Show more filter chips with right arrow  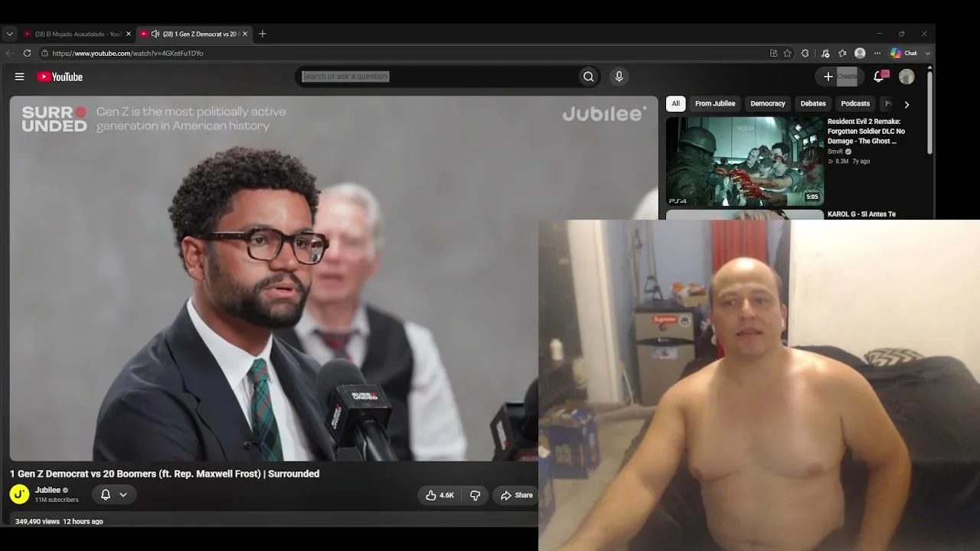pos(906,104)
